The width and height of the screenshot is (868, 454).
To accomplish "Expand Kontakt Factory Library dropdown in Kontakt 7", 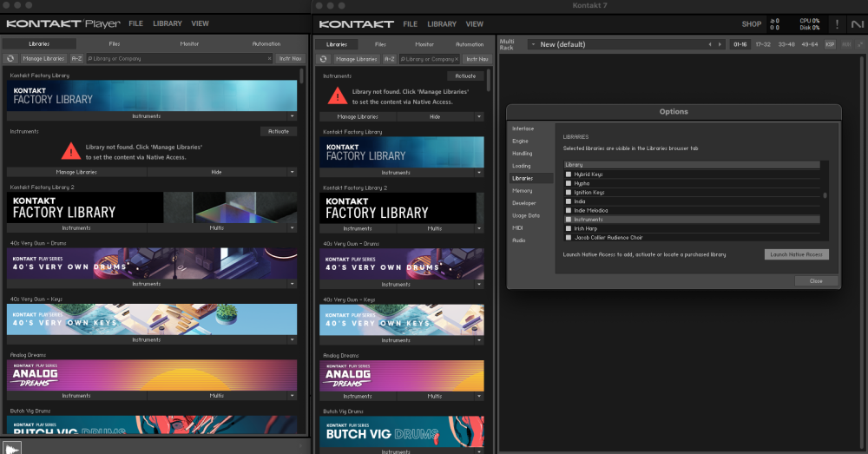I will [479, 173].
